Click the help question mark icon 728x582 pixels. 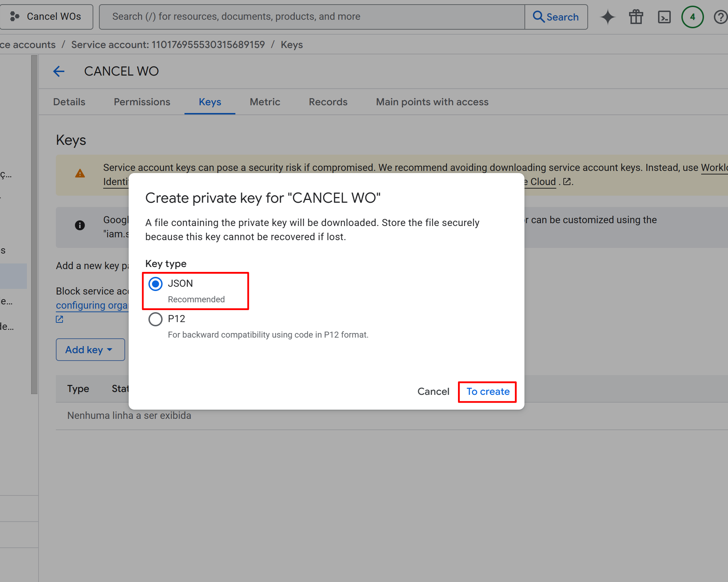[720, 17]
